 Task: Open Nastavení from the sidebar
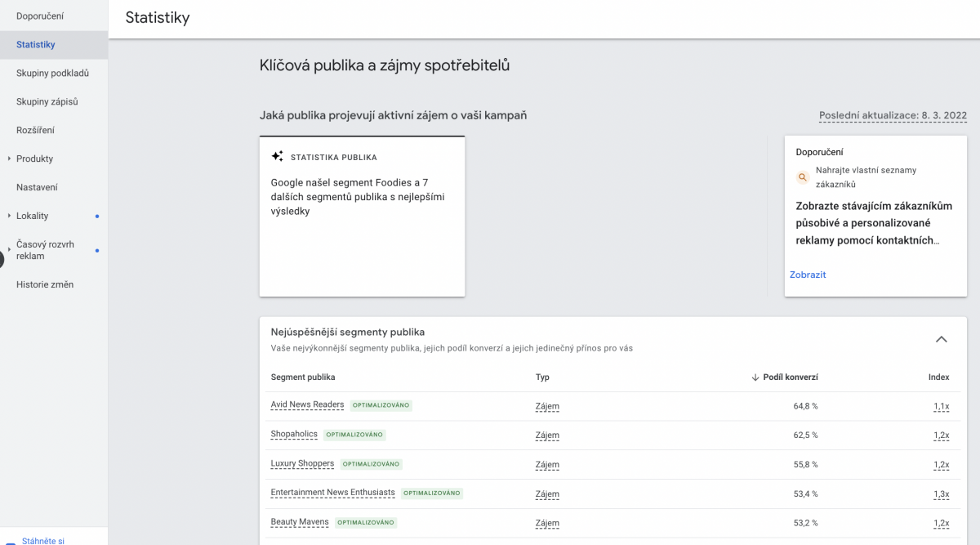click(x=37, y=187)
